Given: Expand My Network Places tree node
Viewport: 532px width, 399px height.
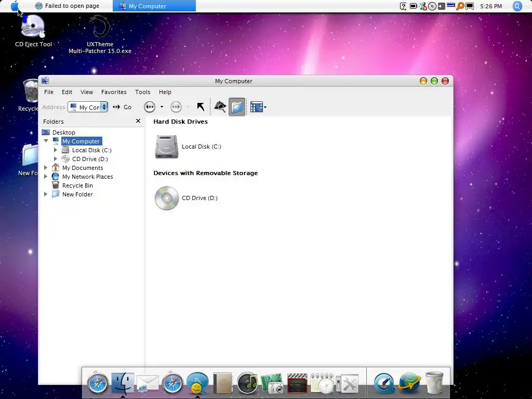Looking at the screenshot, I should pos(46,177).
